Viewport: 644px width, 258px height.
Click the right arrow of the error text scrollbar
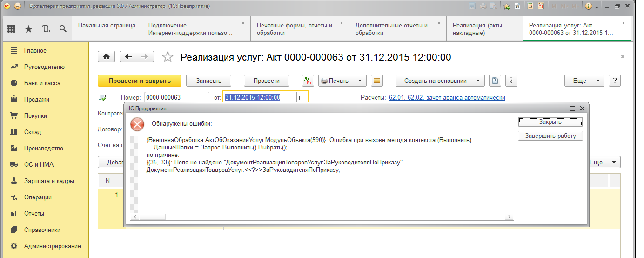pos(510,217)
